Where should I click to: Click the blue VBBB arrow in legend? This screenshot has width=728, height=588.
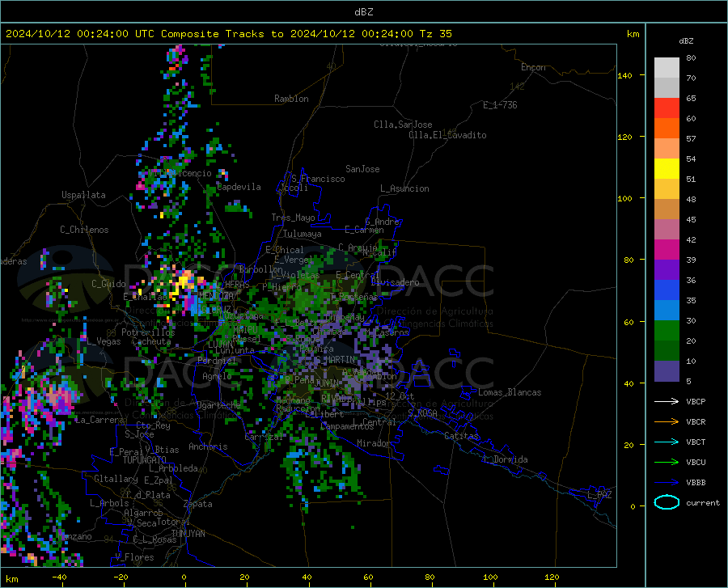pos(667,483)
